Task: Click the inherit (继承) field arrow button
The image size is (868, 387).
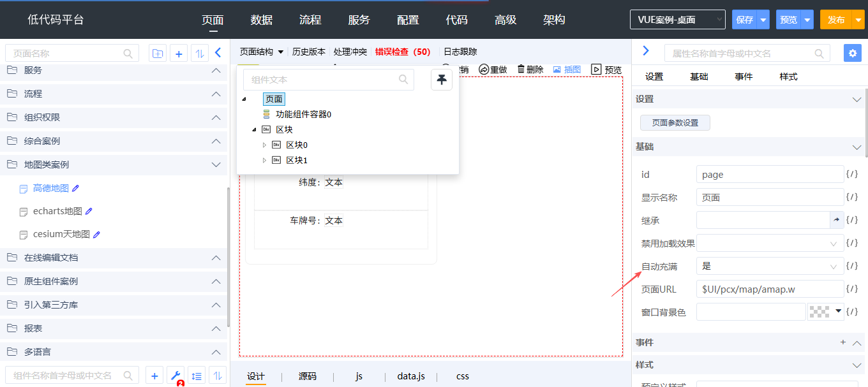Action: pos(836,220)
